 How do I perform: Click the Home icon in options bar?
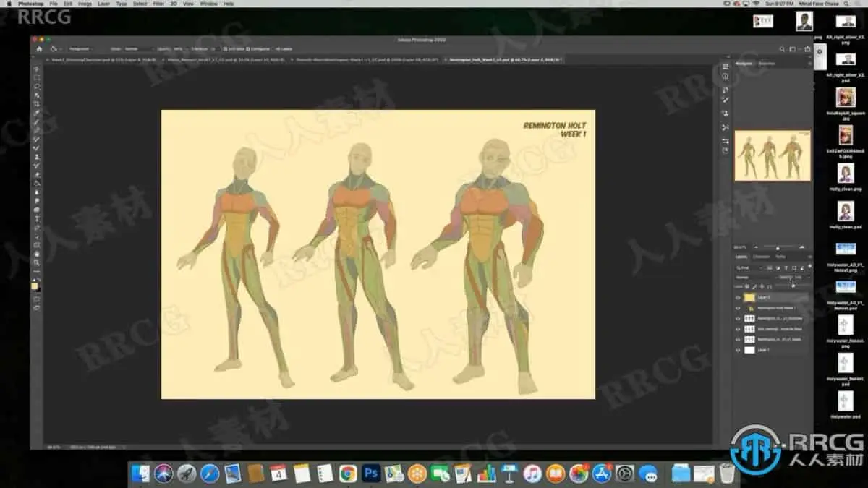(x=39, y=49)
